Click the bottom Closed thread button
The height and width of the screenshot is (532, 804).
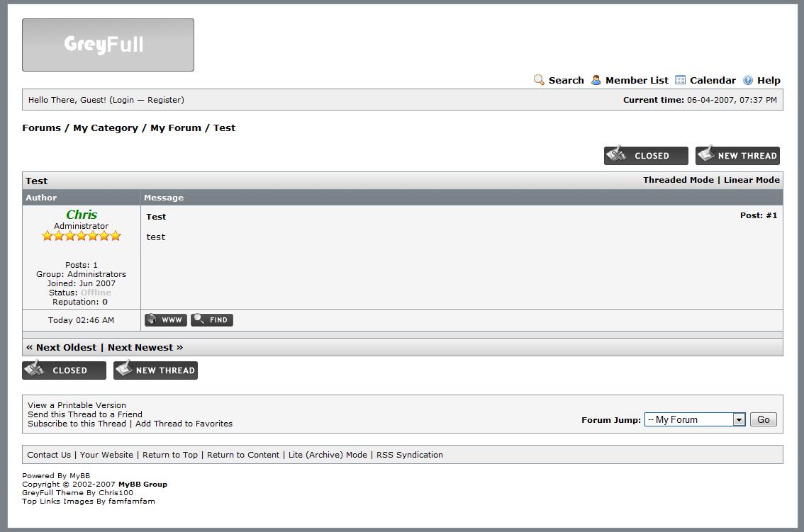coord(64,370)
